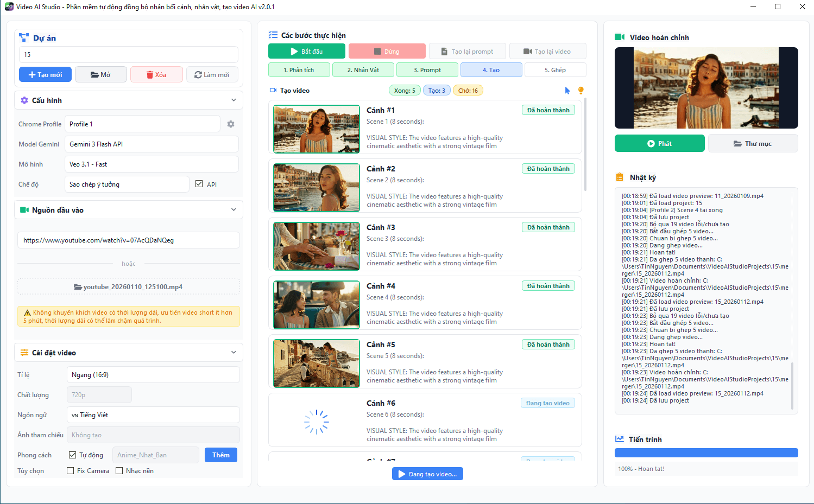814x504 pixels.
Task: Open project with the Mở folder button
Action: coord(100,75)
